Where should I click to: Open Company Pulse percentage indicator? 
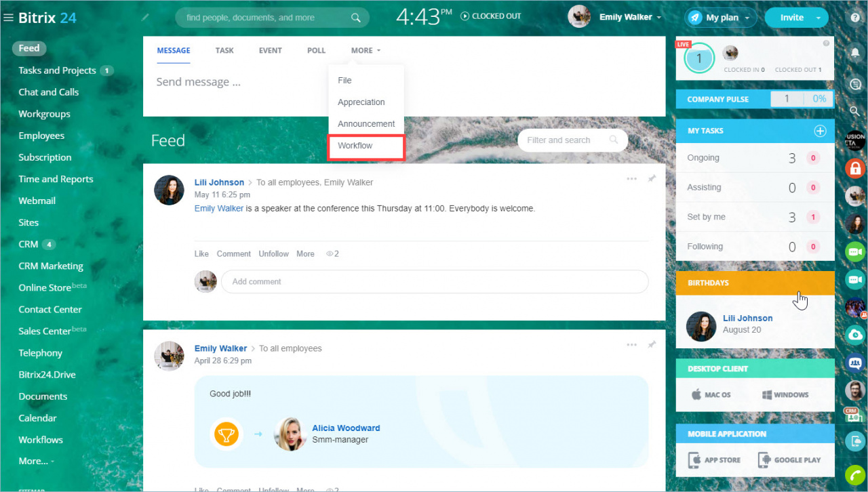tap(819, 99)
